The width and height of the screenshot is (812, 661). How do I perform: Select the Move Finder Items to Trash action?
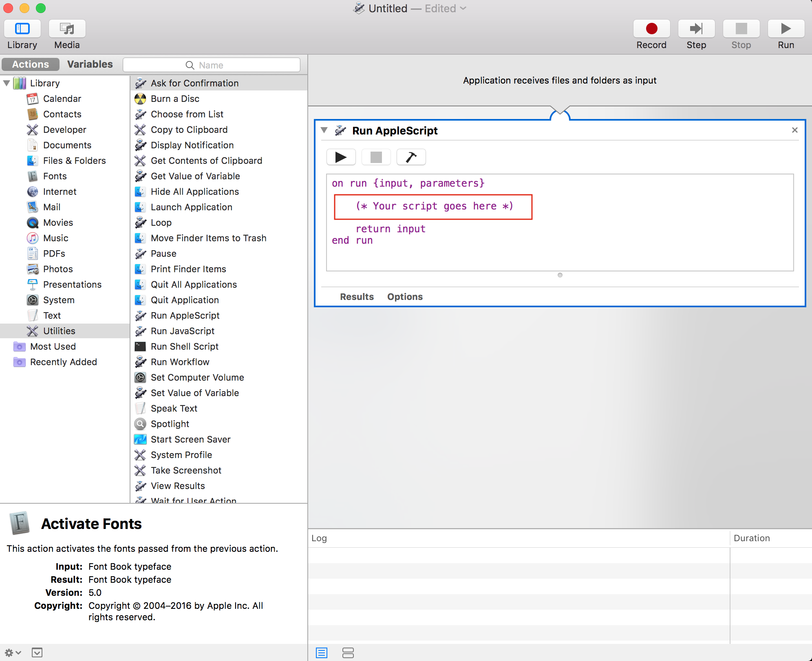coord(219,238)
